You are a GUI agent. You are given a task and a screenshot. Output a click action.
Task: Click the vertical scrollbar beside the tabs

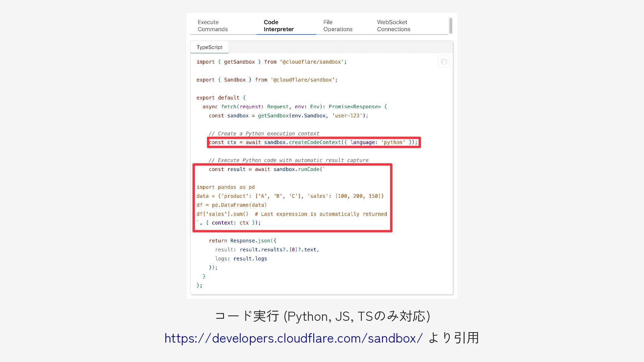coord(450,25)
